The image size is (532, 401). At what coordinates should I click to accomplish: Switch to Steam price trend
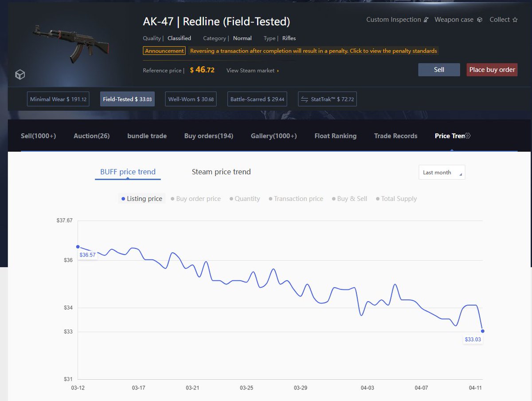[221, 172]
